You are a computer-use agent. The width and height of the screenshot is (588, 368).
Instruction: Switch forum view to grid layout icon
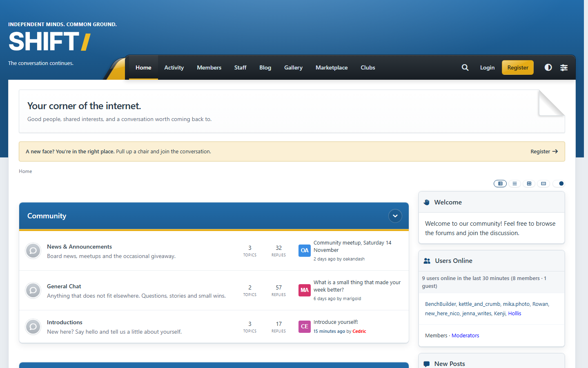click(529, 184)
